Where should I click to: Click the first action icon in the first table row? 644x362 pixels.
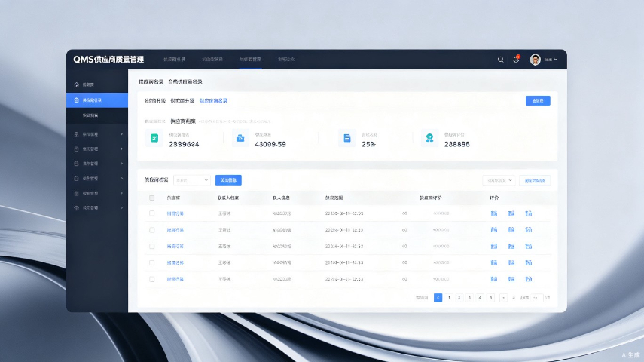point(494,213)
